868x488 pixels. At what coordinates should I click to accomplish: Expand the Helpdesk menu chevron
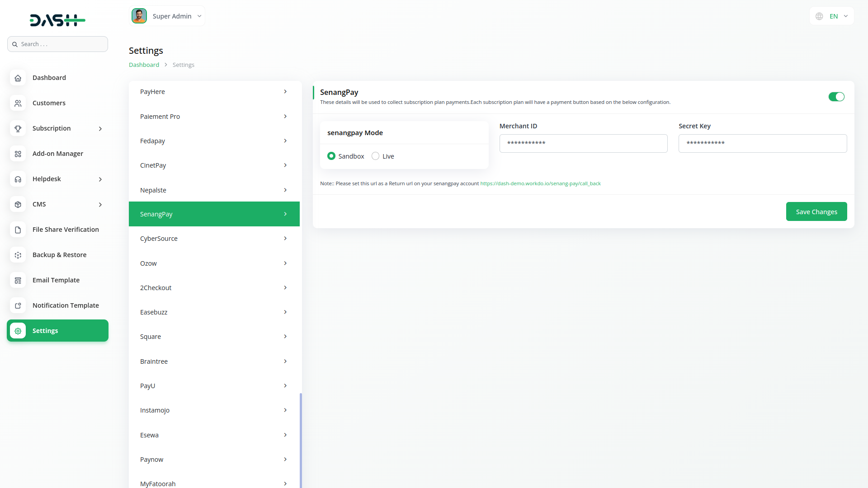pyautogui.click(x=100, y=179)
